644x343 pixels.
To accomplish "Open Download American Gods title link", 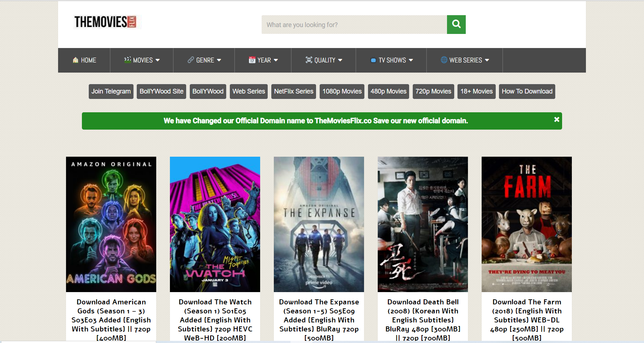I will point(111,320).
